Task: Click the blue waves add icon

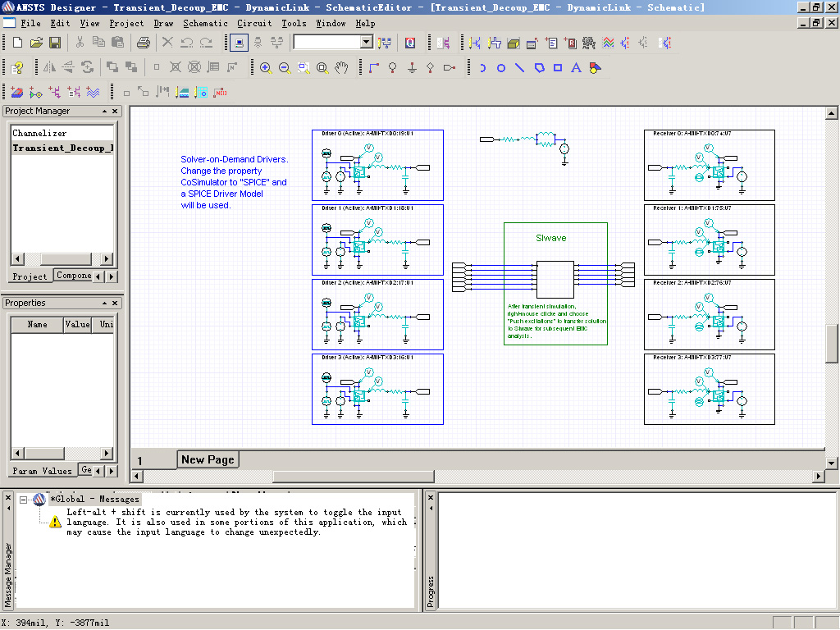Action: [93, 92]
